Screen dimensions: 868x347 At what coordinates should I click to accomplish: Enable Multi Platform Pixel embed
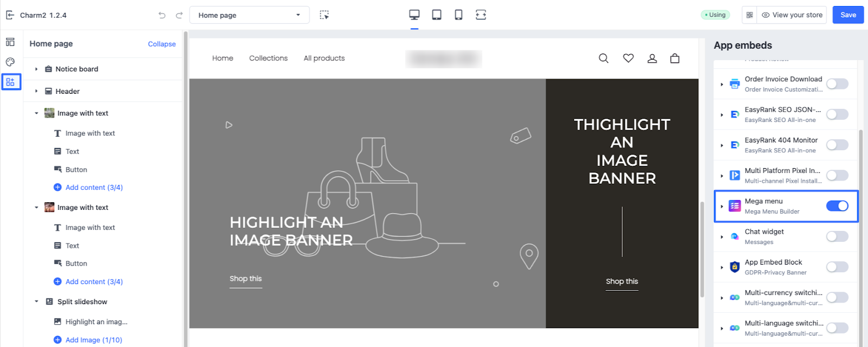click(837, 175)
